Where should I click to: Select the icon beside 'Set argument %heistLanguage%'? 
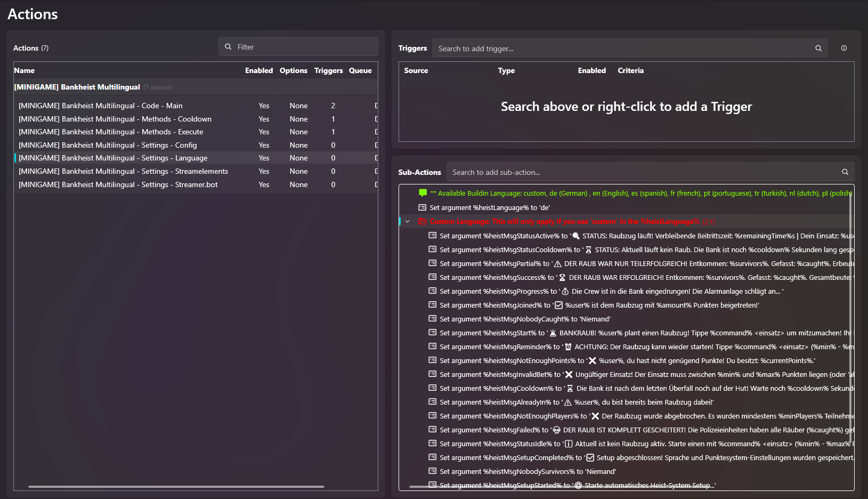click(423, 207)
